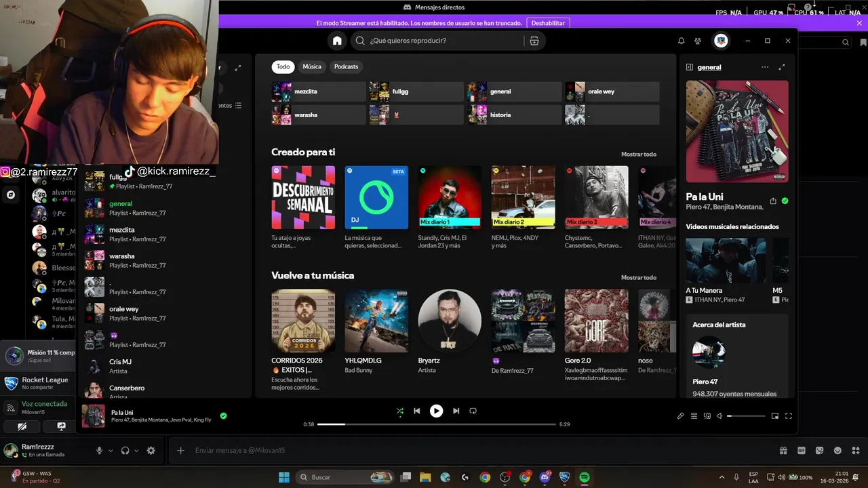Image resolution: width=868 pixels, height=488 pixels.
Task: Open Spotify from the taskbar
Action: (x=585, y=477)
